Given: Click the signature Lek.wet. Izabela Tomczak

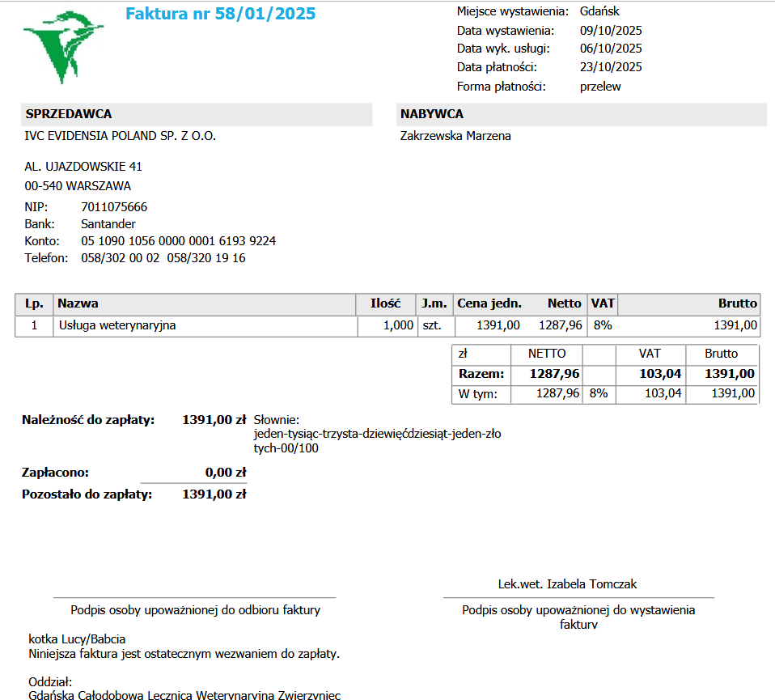Looking at the screenshot, I should tap(567, 584).
